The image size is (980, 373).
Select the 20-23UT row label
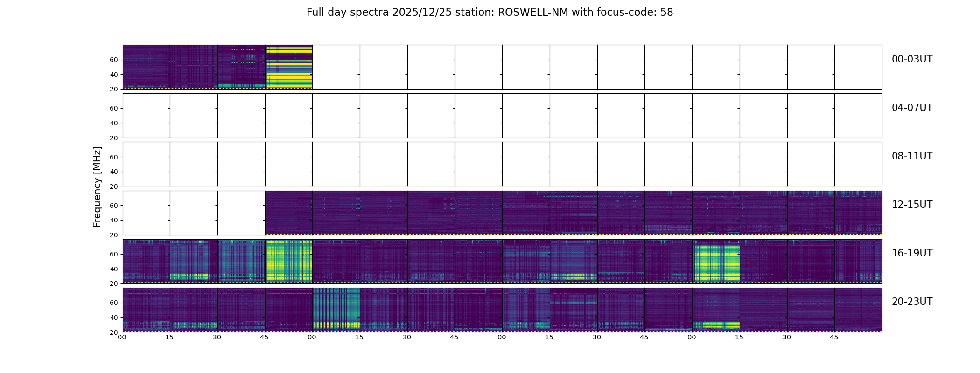point(912,302)
